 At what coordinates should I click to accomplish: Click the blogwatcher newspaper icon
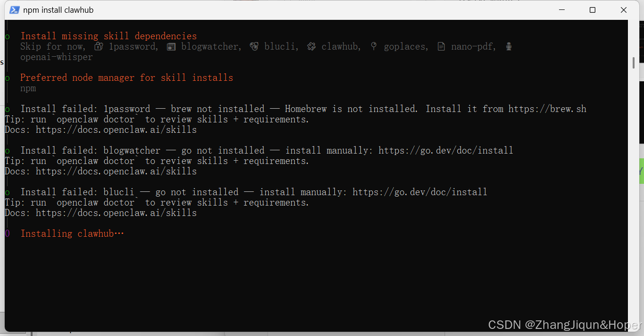click(171, 46)
